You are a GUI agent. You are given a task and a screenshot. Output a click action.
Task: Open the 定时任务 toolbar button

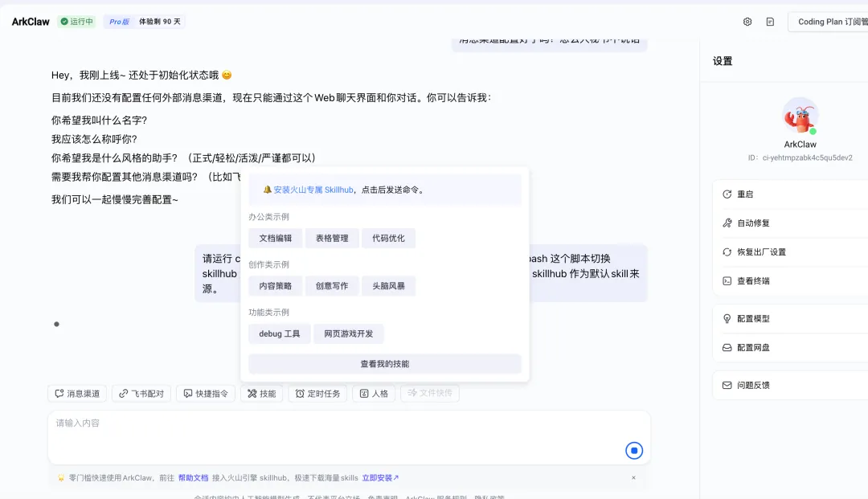317,394
